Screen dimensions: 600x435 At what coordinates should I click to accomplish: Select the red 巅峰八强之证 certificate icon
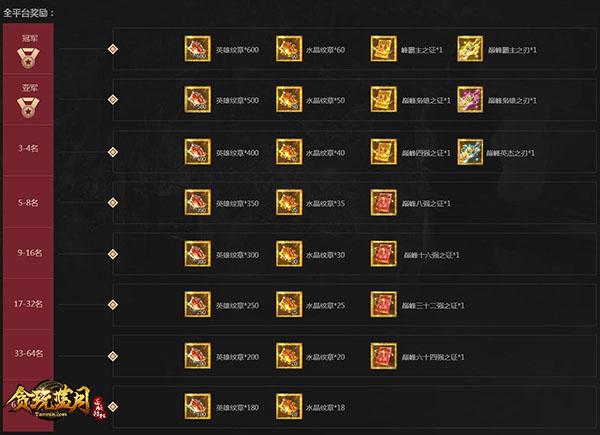tap(383, 202)
